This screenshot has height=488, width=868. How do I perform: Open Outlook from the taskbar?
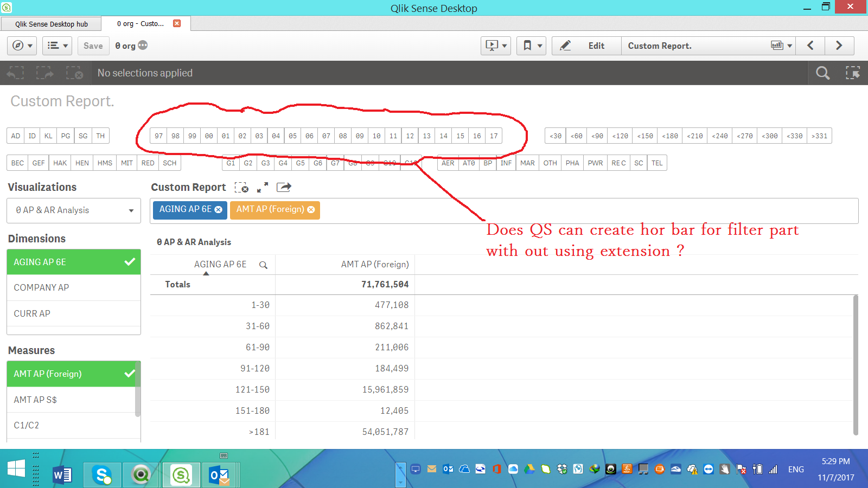click(x=220, y=476)
